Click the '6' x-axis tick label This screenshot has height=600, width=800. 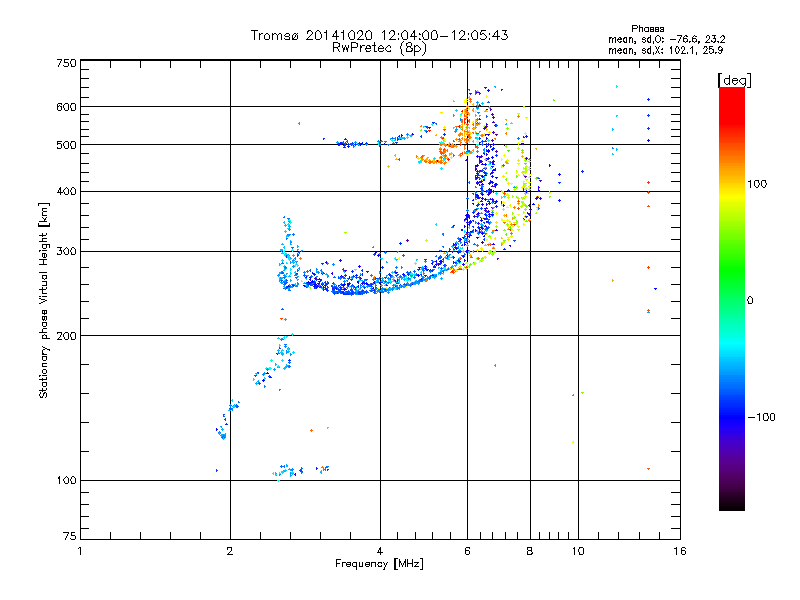pyautogui.click(x=467, y=551)
